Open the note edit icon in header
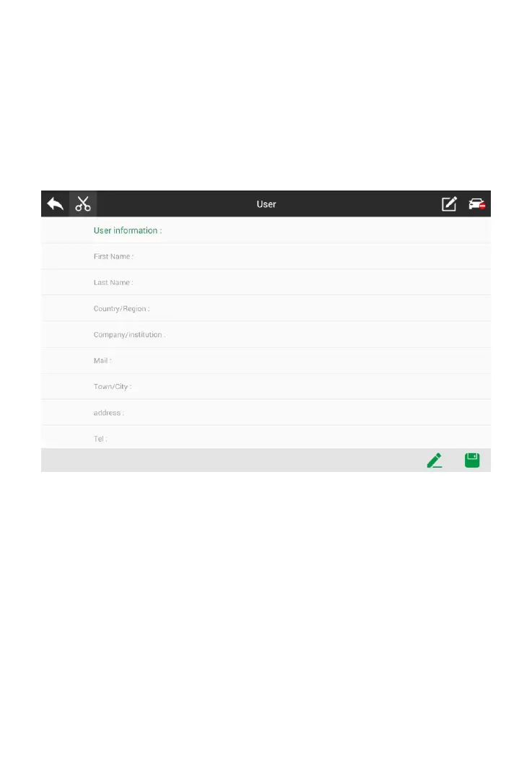Image resolution: width=532 pixels, height=757 pixels. pyautogui.click(x=449, y=204)
